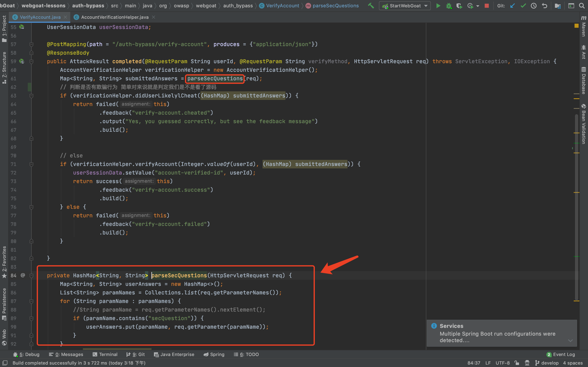
Task: Click the Git update project arrow
Action: (512, 6)
